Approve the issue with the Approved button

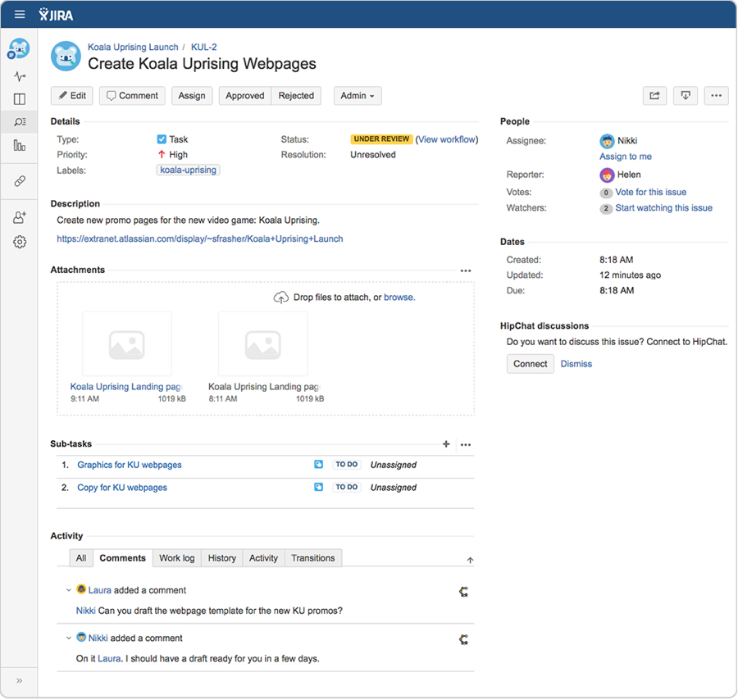pos(244,96)
